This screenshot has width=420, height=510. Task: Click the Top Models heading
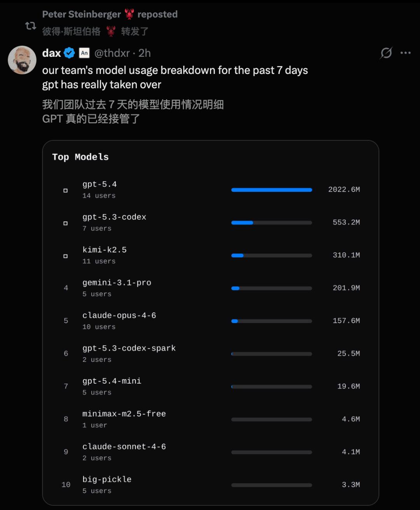[x=80, y=157]
